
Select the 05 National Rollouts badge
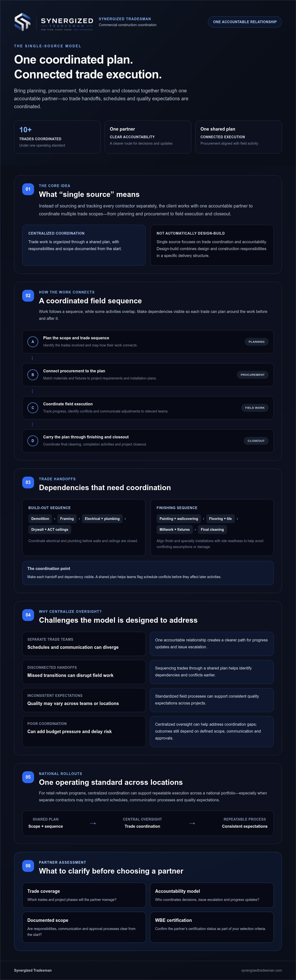[x=28, y=777]
